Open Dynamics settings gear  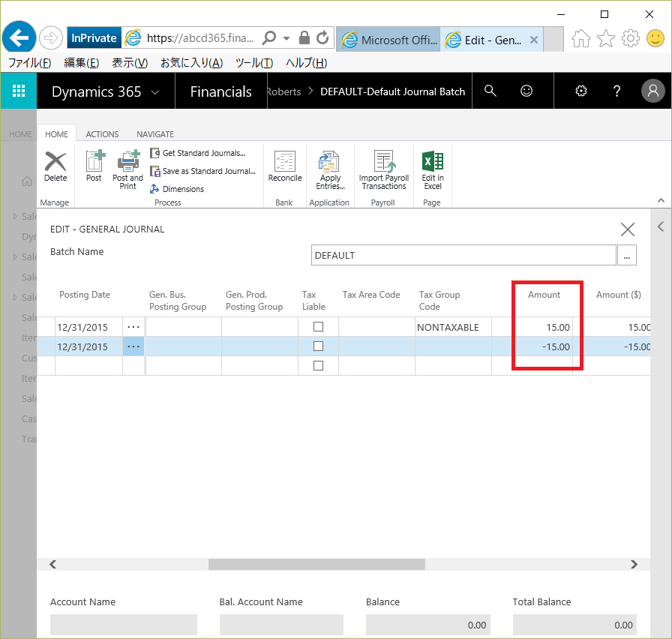tap(580, 91)
